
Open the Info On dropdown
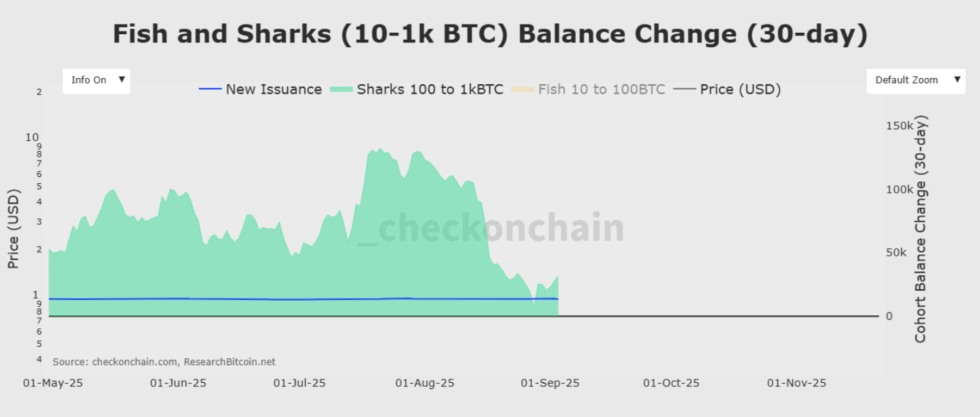point(96,80)
